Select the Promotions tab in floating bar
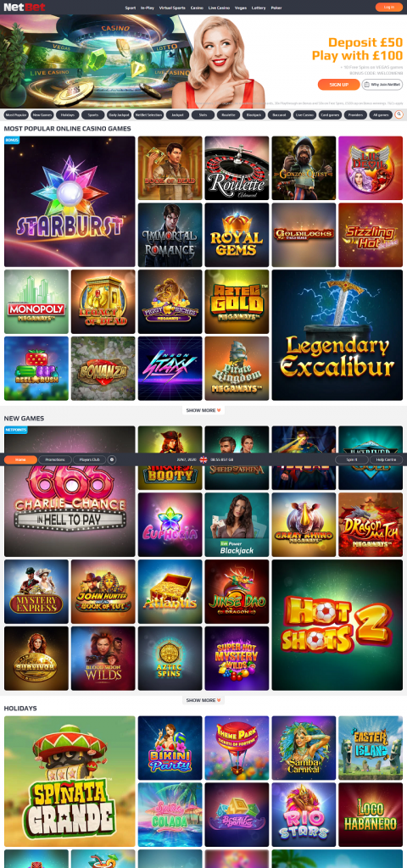Image resolution: width=407 pixels, height=868 pixels. pos(55,459)
